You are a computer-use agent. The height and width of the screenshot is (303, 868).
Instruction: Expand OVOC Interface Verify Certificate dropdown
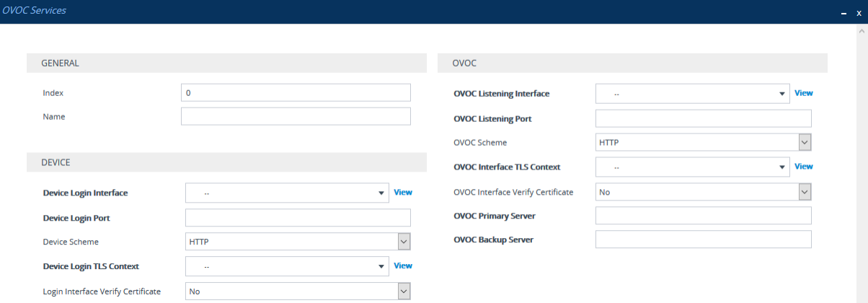click(704, 192)
